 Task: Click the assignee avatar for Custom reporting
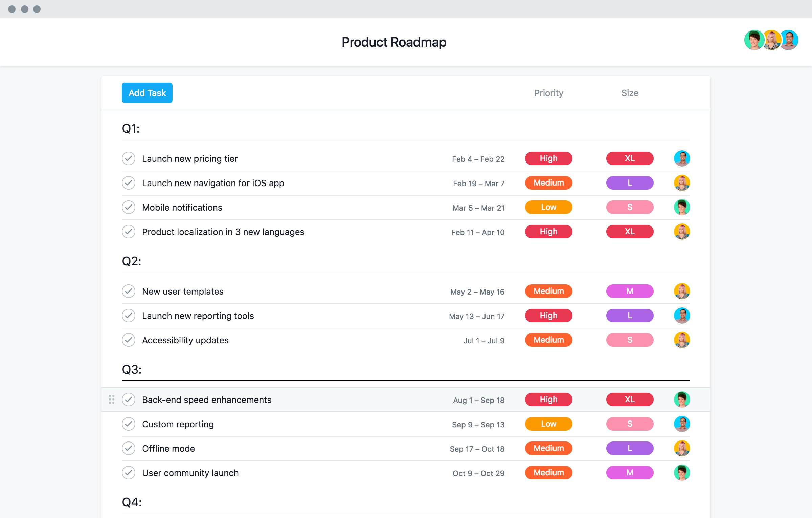682,424
